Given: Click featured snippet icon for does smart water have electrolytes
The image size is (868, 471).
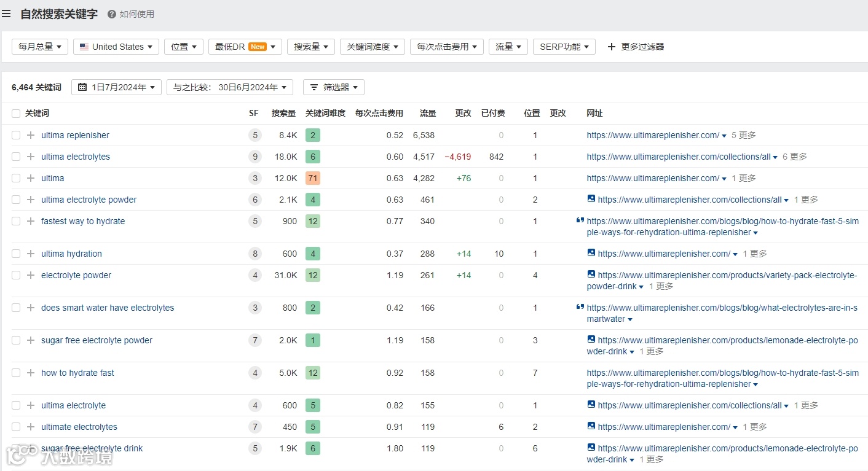Looking at the screenshot, I should pyautogui.click(x=580, y=306).
